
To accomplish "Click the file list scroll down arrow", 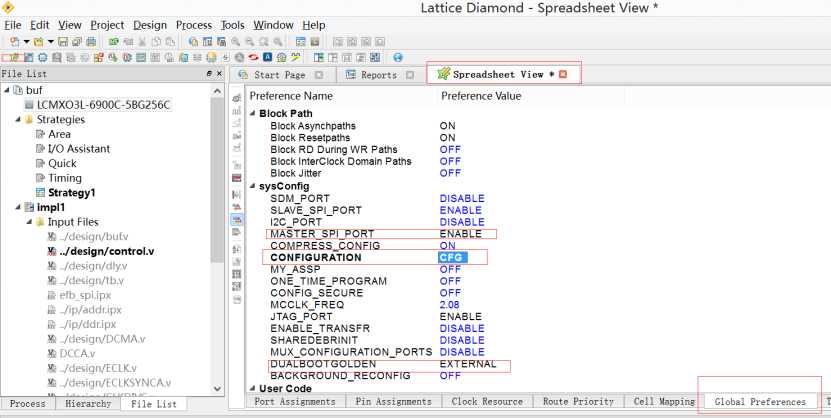I will pos(217,388).
